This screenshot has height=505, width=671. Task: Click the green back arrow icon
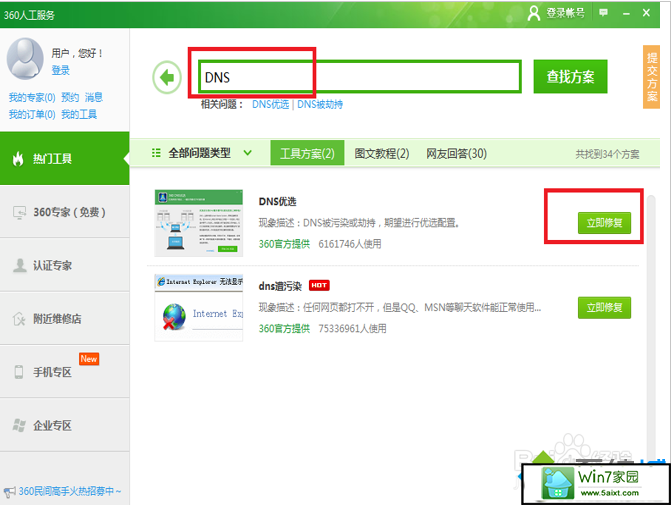167,77
